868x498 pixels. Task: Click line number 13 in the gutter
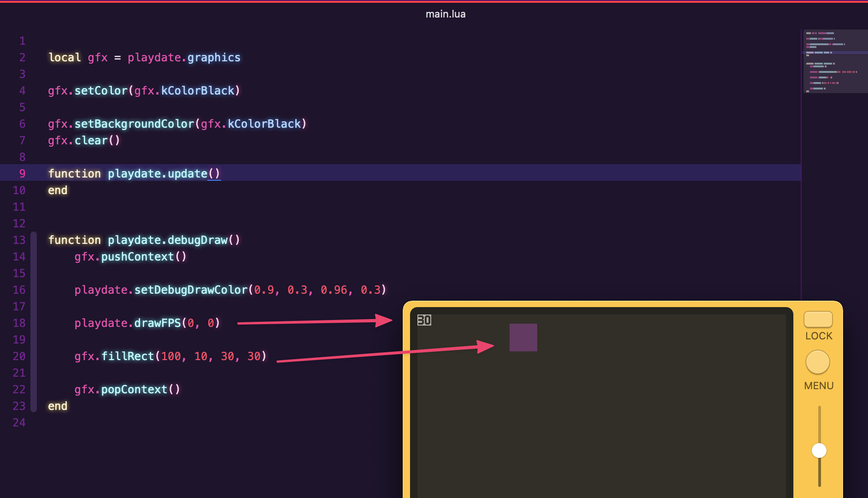(19, 240)
